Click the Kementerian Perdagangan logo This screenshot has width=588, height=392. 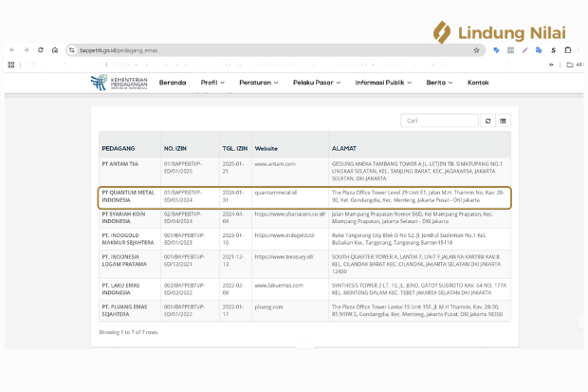coord(119,83)
